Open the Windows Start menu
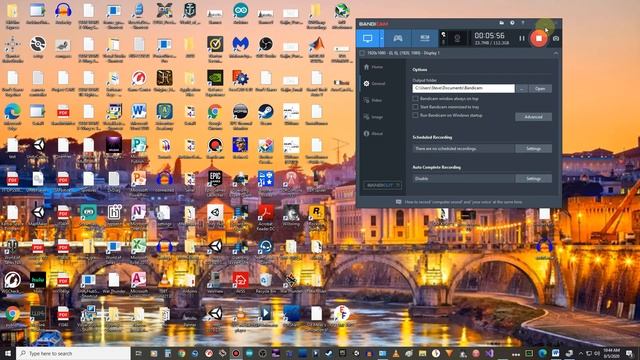Image resolution: width=640 pixels, height=360 pixels. (x=7, y=353)
